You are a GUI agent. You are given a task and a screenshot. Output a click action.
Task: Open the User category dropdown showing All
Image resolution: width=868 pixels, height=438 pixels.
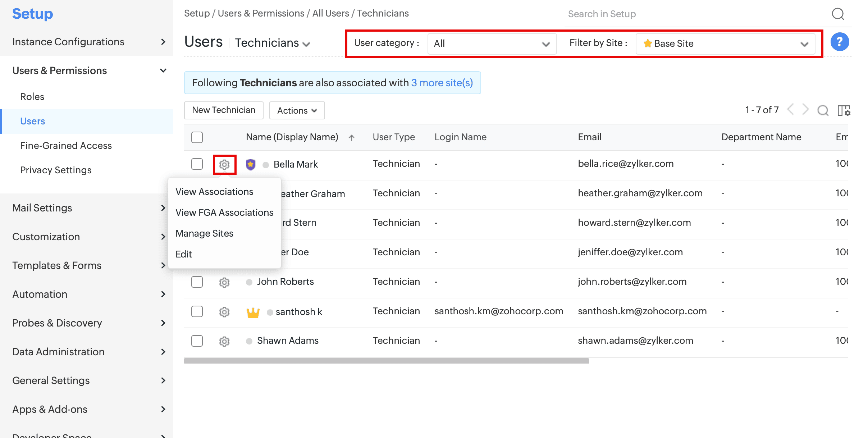(x=492, y=44)
